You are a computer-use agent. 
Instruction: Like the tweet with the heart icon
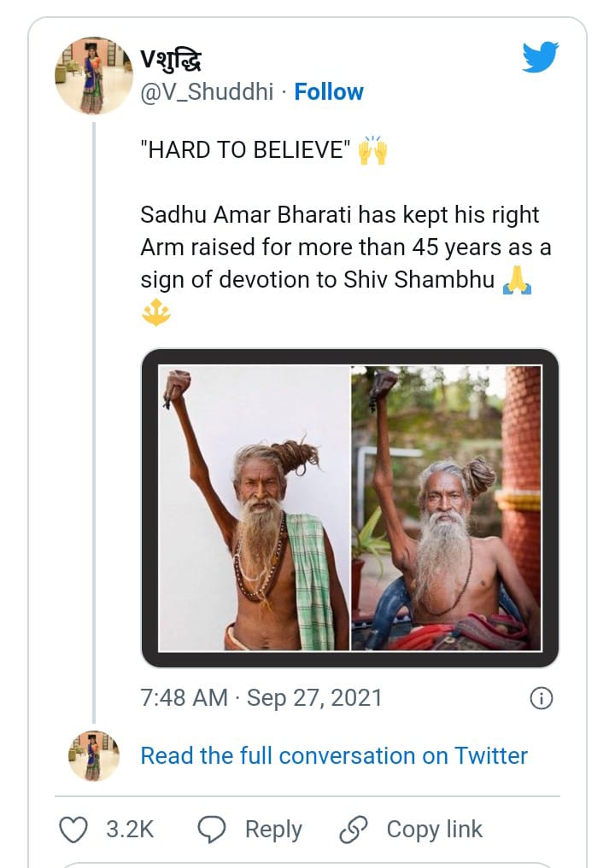73,830
